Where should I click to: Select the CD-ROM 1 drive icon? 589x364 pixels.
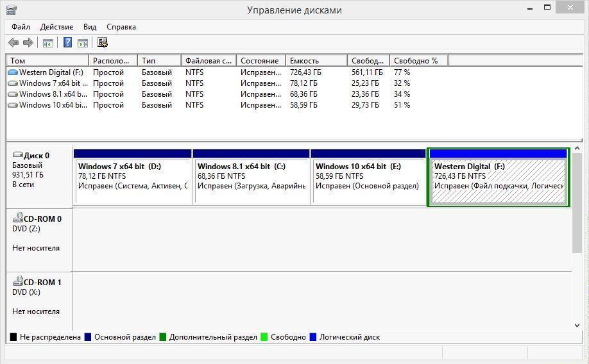pyautogui.click(x=18, y=281)
